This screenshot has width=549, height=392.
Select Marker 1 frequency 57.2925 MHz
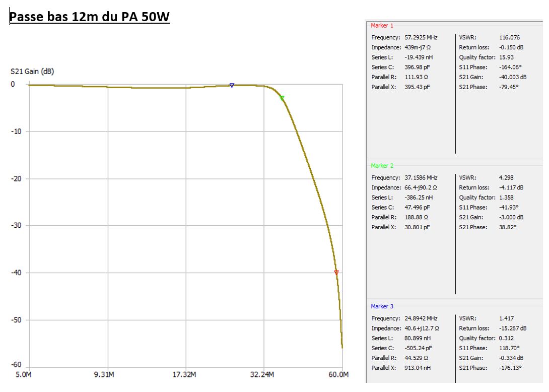[421, 37]
